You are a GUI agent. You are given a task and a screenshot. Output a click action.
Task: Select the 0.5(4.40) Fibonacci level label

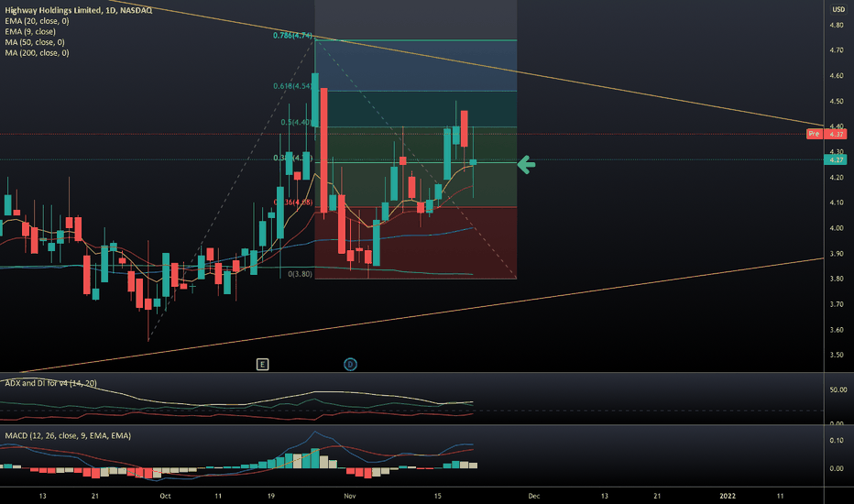tap(296, 123)
